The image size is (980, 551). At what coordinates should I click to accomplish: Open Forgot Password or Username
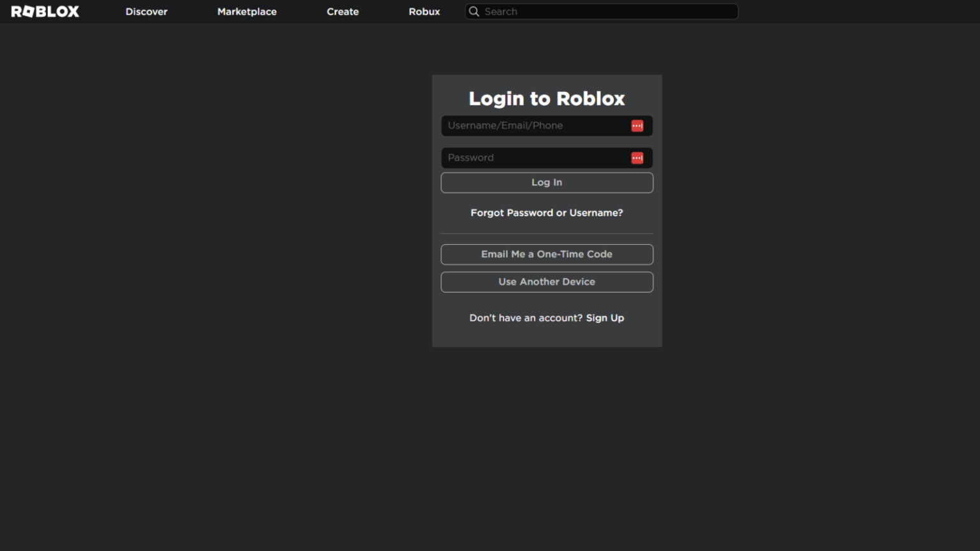tap(546, 212)
